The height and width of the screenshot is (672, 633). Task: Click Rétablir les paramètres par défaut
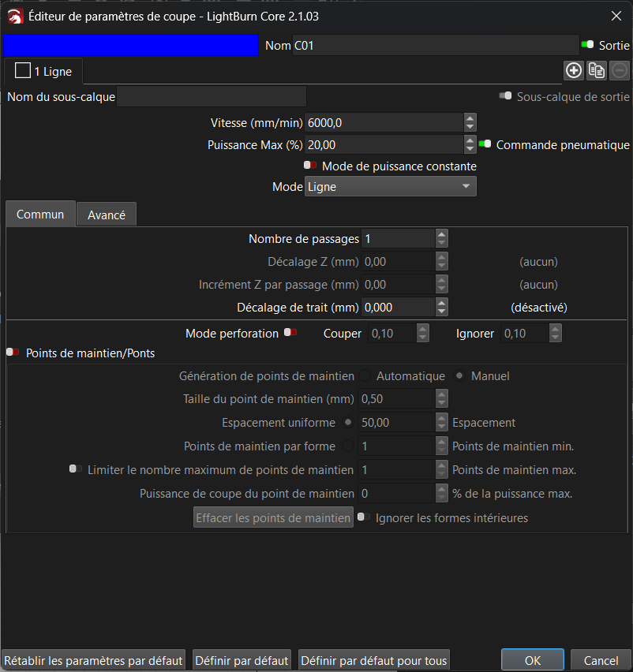93,660
